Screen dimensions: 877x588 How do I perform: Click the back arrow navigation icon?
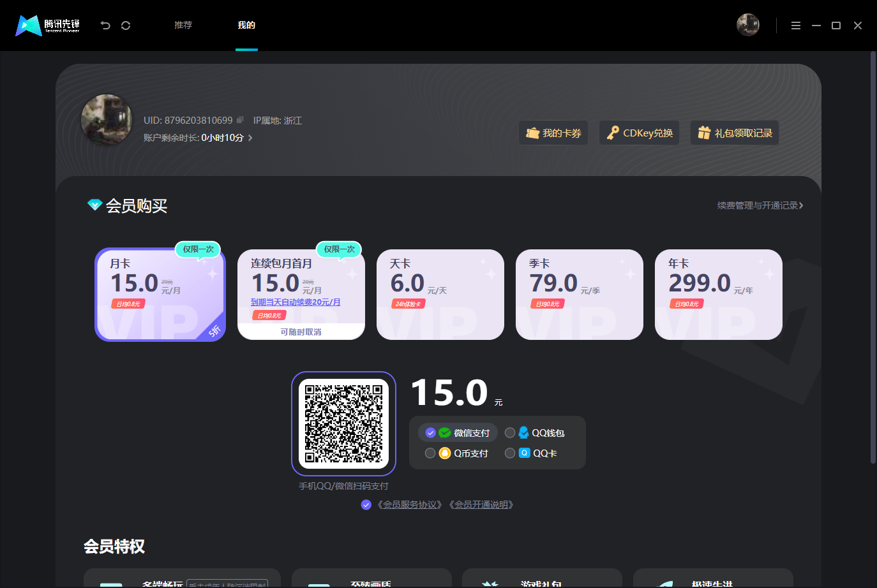(x=105, y=25)
